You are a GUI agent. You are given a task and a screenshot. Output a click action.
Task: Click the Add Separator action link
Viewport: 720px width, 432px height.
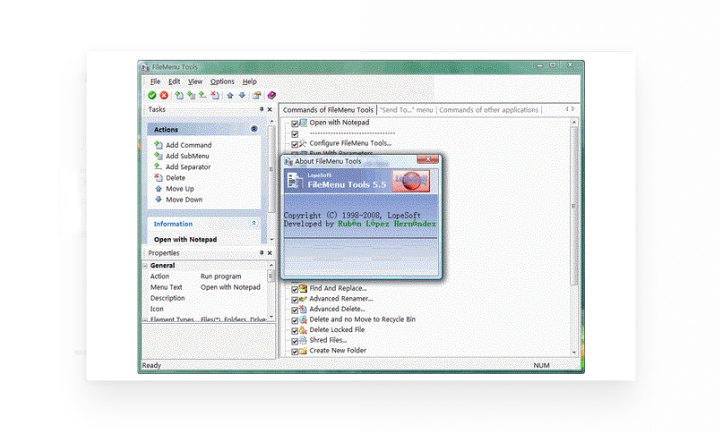[188, 167]
